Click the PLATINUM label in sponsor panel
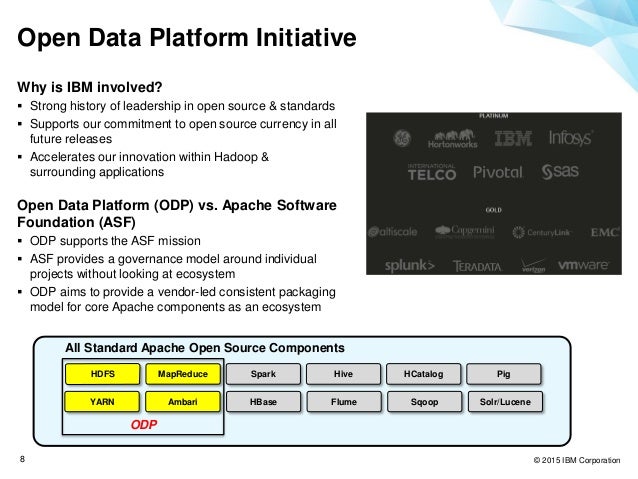 pyautogui.click(x=494, y=116)
